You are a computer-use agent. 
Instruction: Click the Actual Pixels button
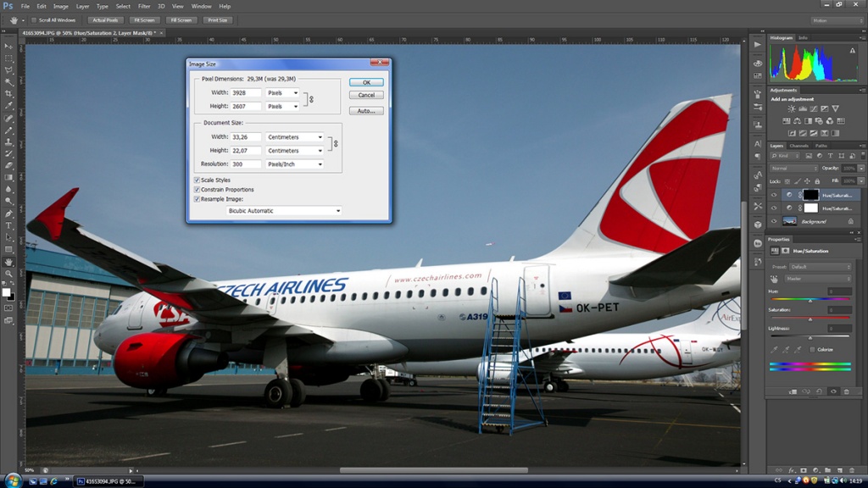(105, 20)
